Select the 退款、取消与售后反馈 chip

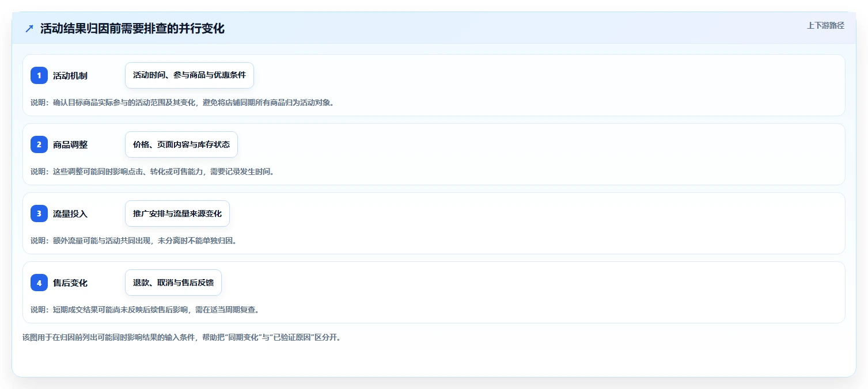[173, 283]
